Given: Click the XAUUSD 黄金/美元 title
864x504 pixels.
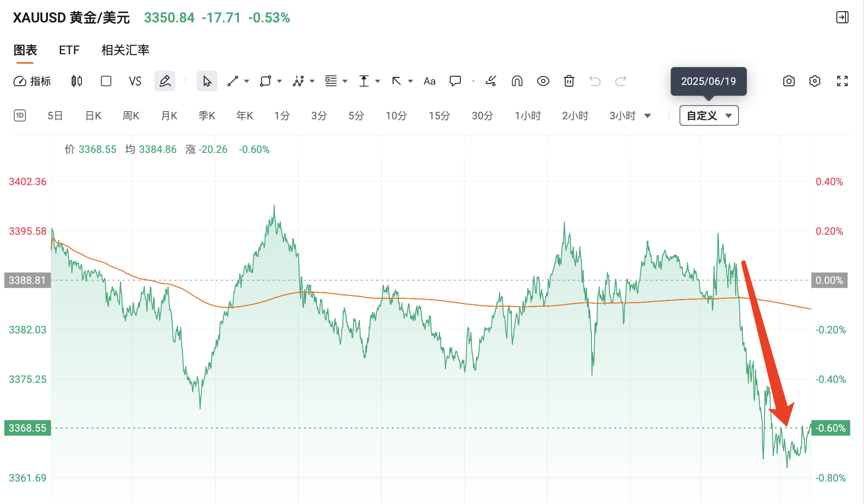Looking at the screenshot, I should point(71,18).
